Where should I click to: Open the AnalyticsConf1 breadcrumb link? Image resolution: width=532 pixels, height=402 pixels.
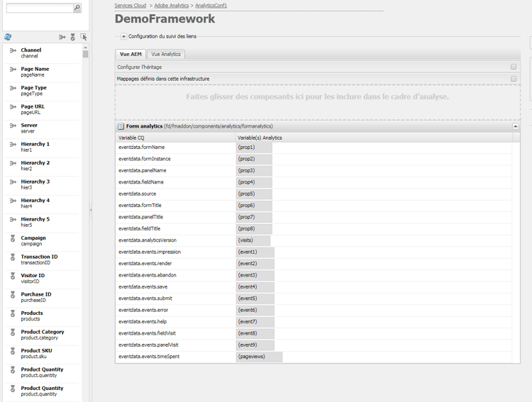click(x=211, y=6)
